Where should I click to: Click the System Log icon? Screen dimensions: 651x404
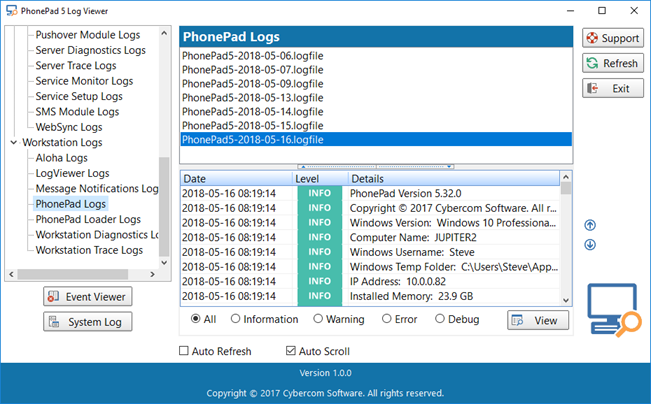[x=54, y=322]
